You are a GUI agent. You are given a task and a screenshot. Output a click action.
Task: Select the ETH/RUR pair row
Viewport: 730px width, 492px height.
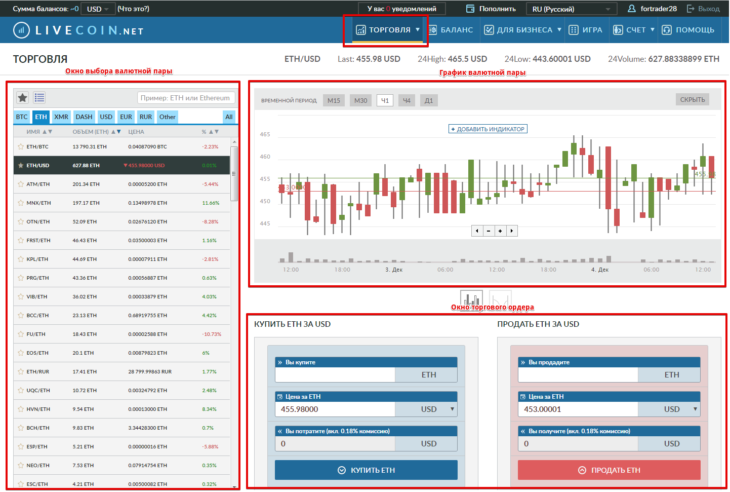pyautogui.click(x=122, y=371)
